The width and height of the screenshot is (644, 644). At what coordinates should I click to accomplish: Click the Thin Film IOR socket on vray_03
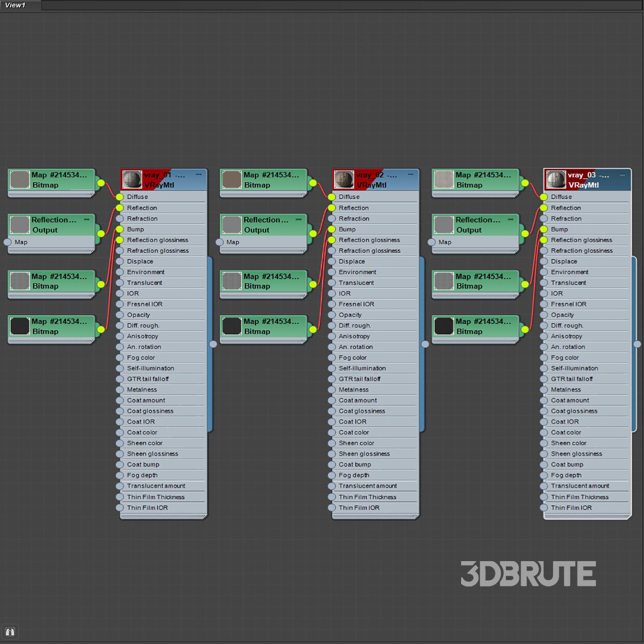pos(544,507)
